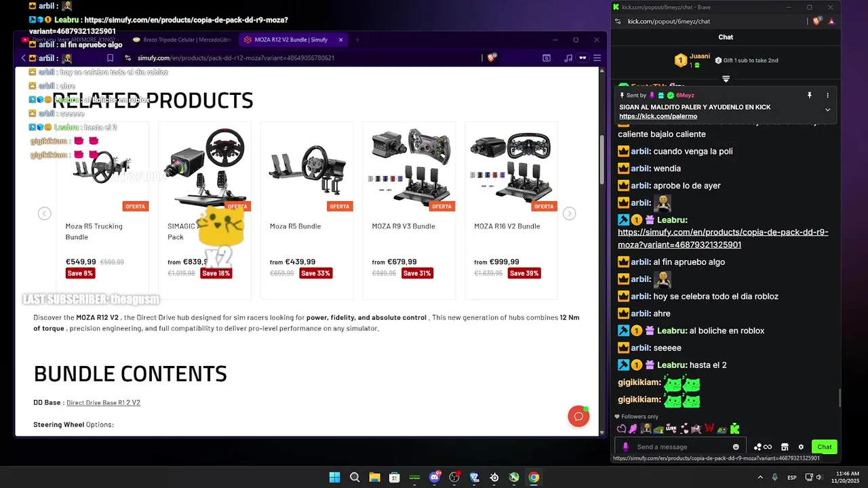Click the MOZA R16 V2 Bundle image
This screenshot has width=868, height=488.
tap(511, 167)
